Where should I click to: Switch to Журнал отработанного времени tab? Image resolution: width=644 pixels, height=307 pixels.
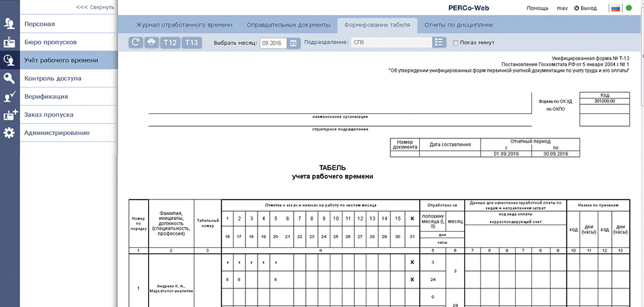(184, 25)
